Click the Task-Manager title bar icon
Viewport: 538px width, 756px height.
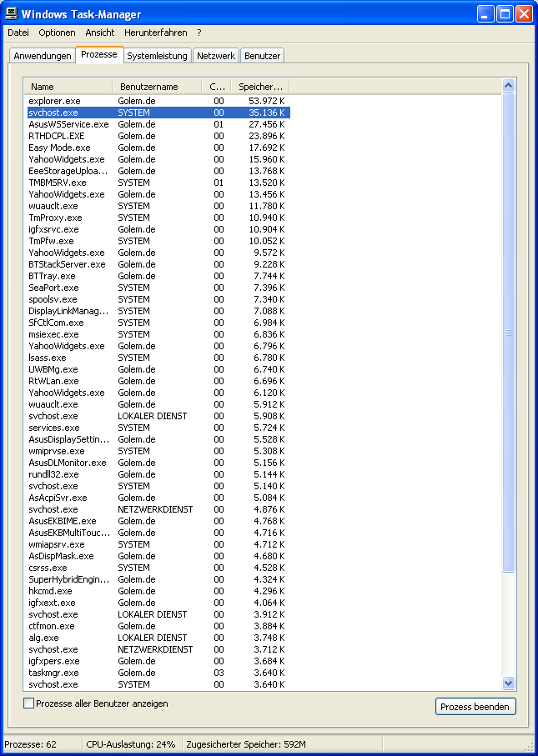11,13
